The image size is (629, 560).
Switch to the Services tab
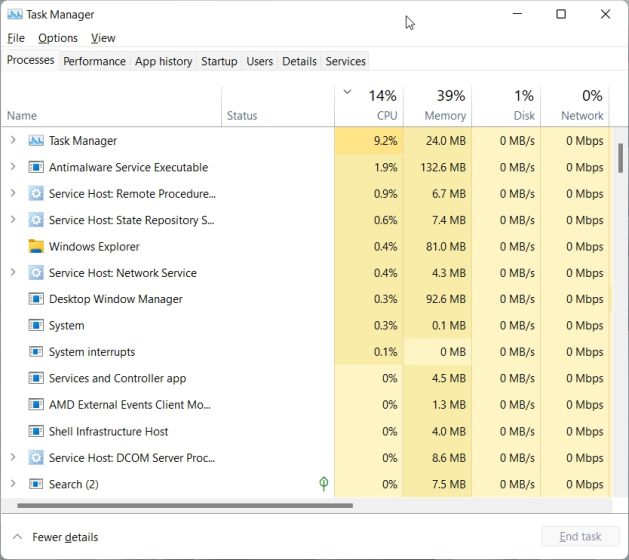coord(346,61)
